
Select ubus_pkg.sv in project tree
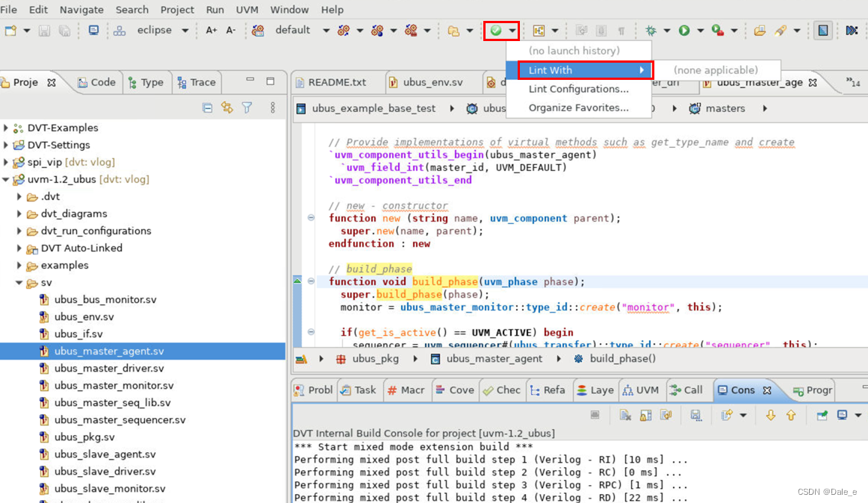84,437
